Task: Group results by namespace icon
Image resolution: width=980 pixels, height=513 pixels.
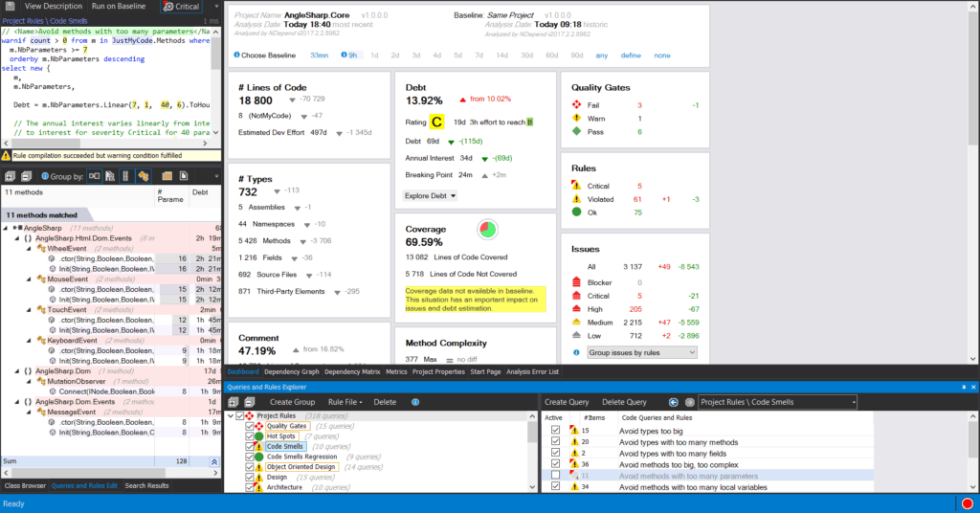Action: coord(111,176)
